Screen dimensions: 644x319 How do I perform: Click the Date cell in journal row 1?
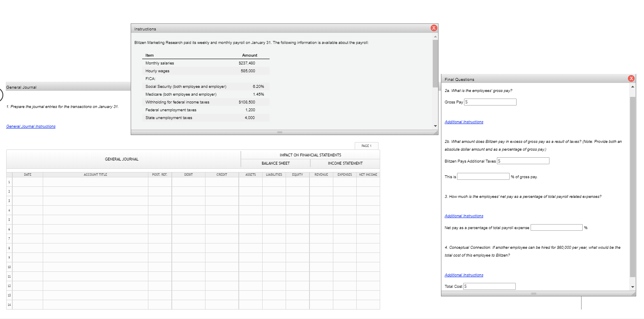click(x=28, y=182)
